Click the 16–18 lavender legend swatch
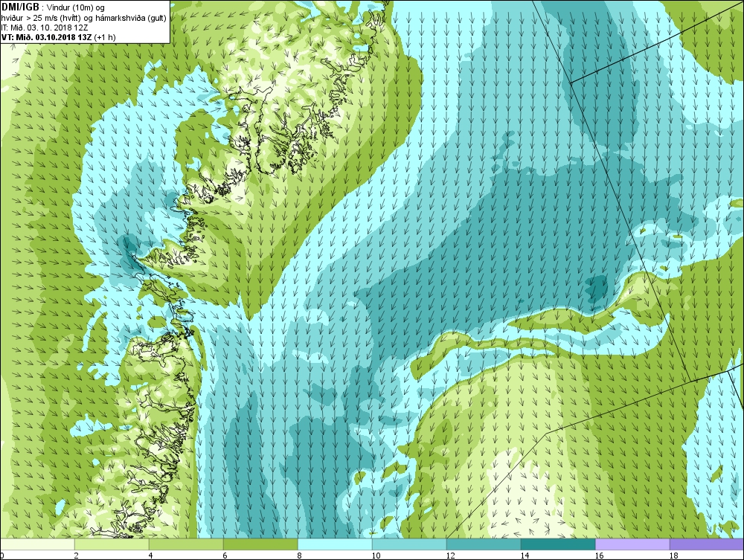744x560 pixels. (632, 544)
